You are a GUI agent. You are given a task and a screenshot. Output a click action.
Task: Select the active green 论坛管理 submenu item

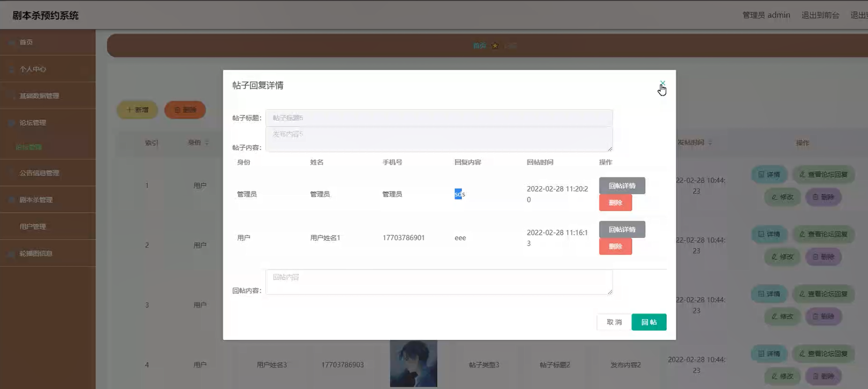[x=29, y=147]
